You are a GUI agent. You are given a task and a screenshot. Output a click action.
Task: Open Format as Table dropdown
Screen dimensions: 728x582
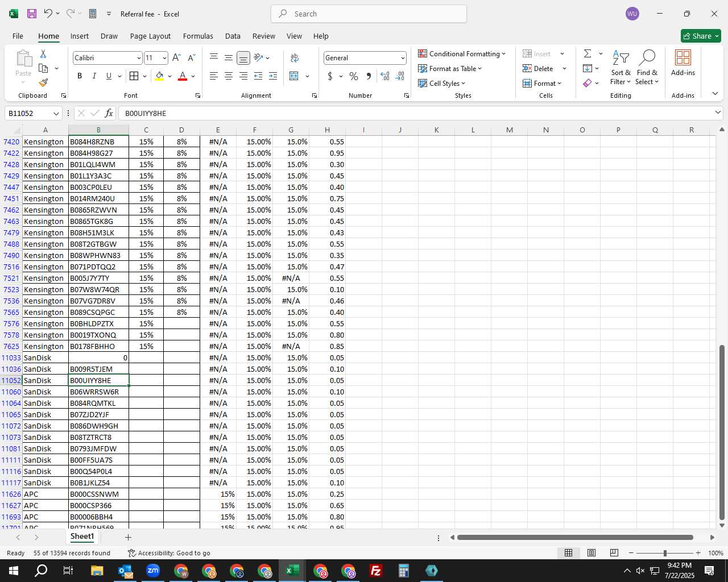(x=450, y=68)
